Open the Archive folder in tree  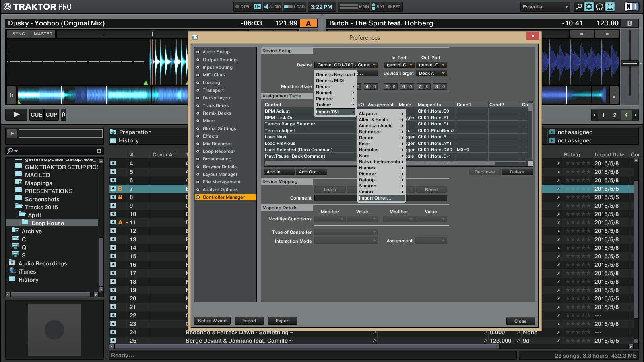tap(31, 231)
